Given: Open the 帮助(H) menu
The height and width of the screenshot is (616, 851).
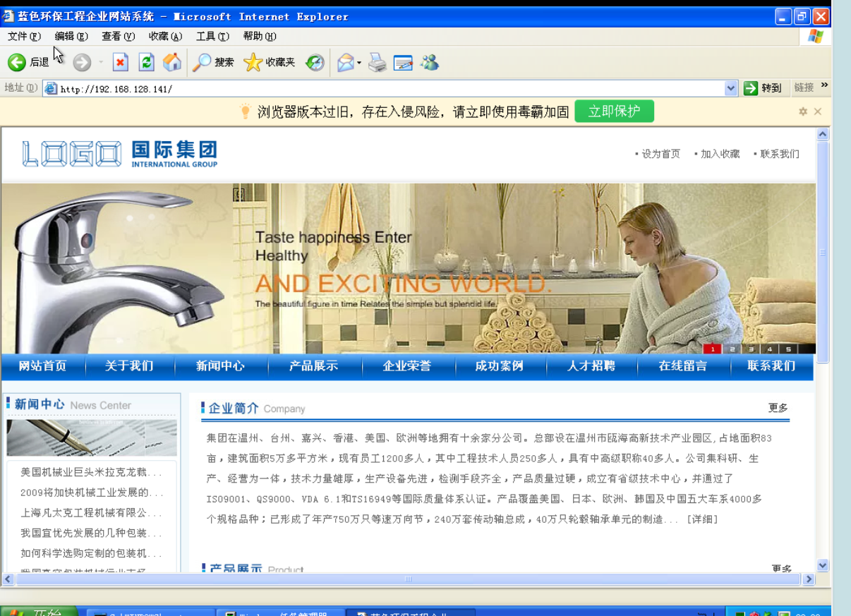Looking at the screenshot, I should [260, 37].
